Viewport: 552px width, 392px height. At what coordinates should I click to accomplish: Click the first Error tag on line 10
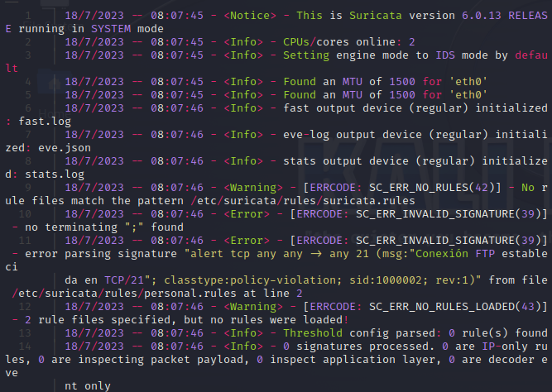(247, 214)
